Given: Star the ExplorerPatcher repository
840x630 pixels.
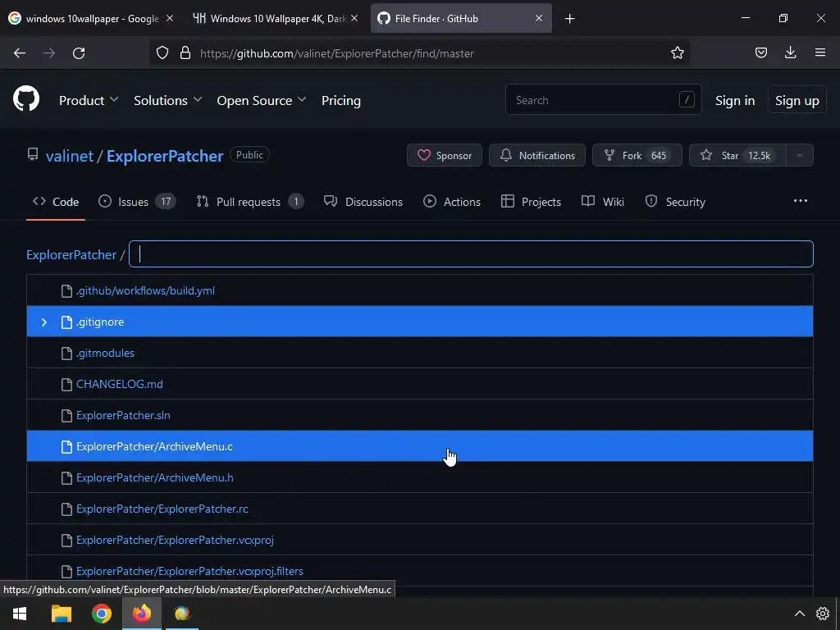Looking at the screenshot, I should 737,155.
